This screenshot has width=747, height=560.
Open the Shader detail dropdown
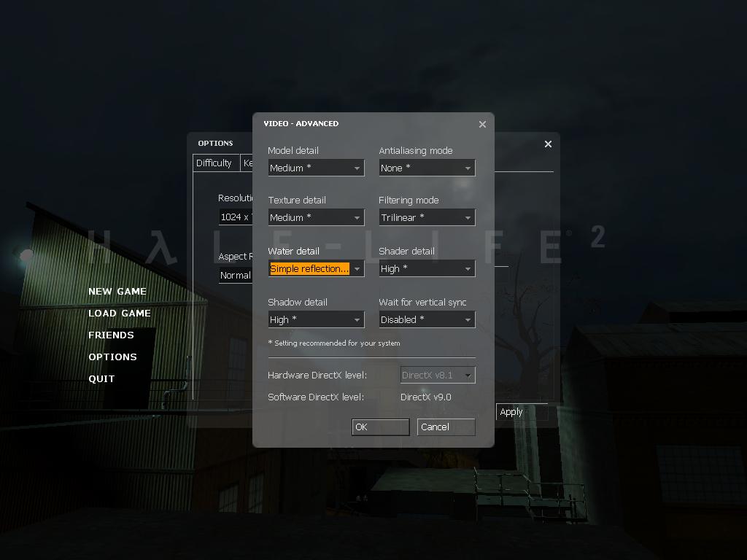point(427,268)
